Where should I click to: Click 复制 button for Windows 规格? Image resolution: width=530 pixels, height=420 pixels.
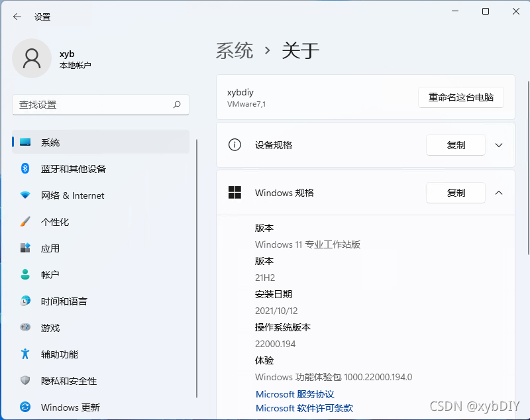coord(456,193)
